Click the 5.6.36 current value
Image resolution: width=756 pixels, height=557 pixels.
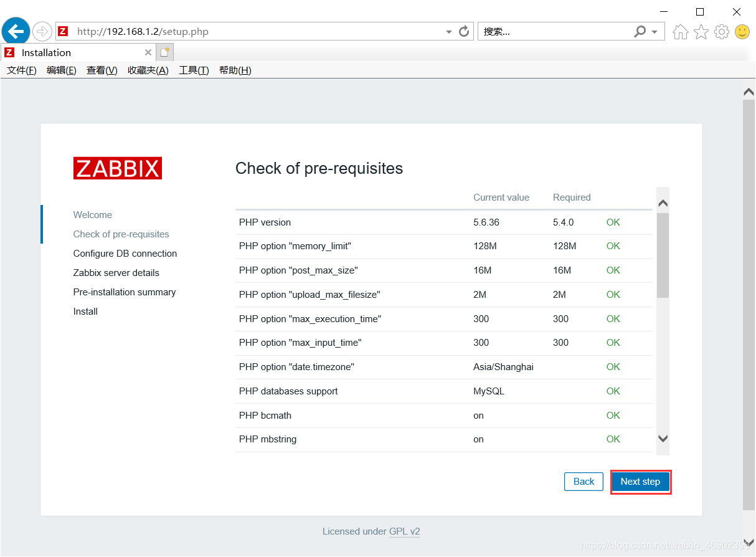486,222
